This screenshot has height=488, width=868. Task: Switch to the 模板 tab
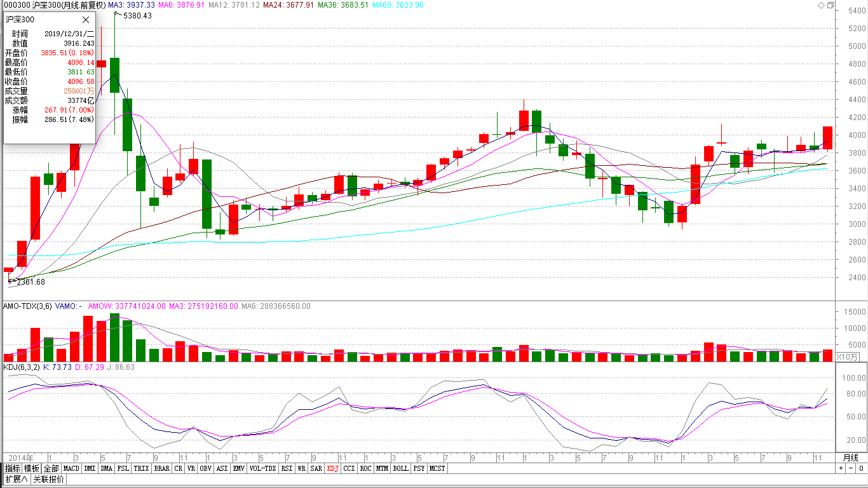32,468
